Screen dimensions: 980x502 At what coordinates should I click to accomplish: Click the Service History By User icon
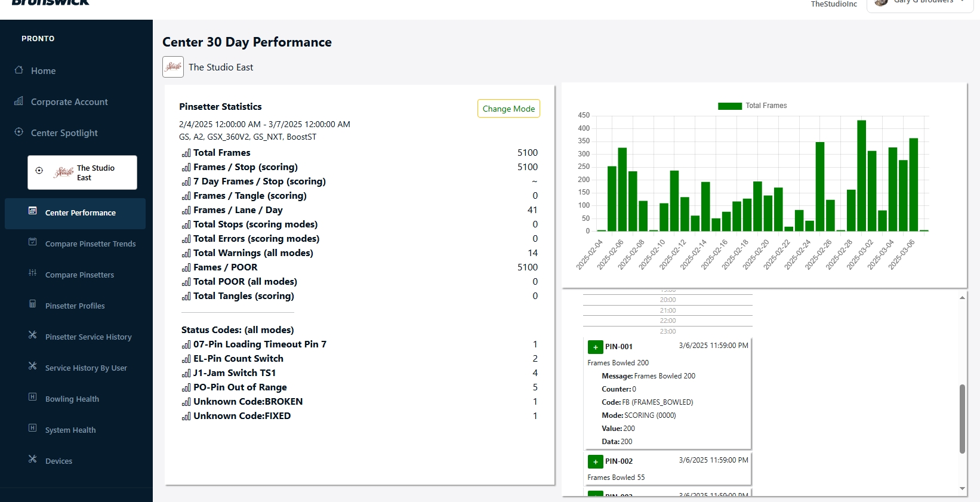coord(33,366)
